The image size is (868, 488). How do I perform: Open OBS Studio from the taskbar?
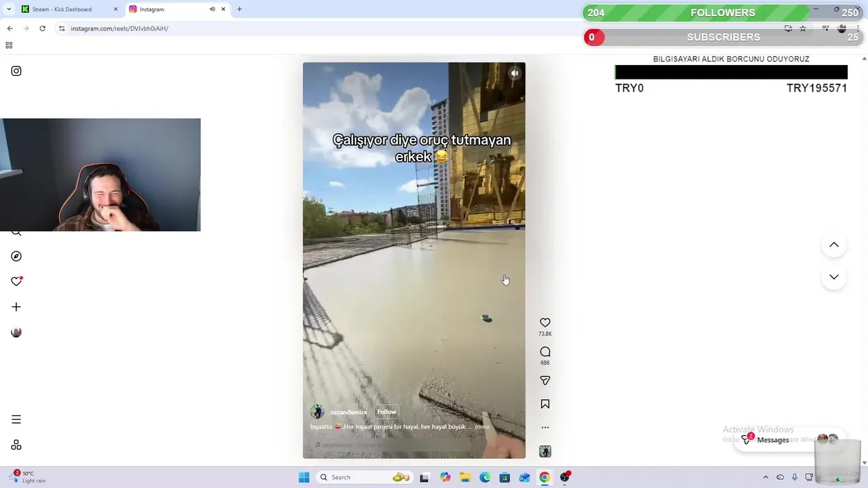pos(565,477)
